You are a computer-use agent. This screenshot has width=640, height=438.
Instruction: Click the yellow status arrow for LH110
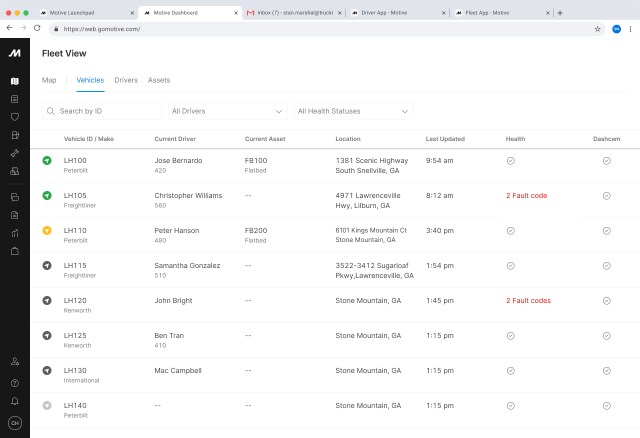(x=47, y=230)
